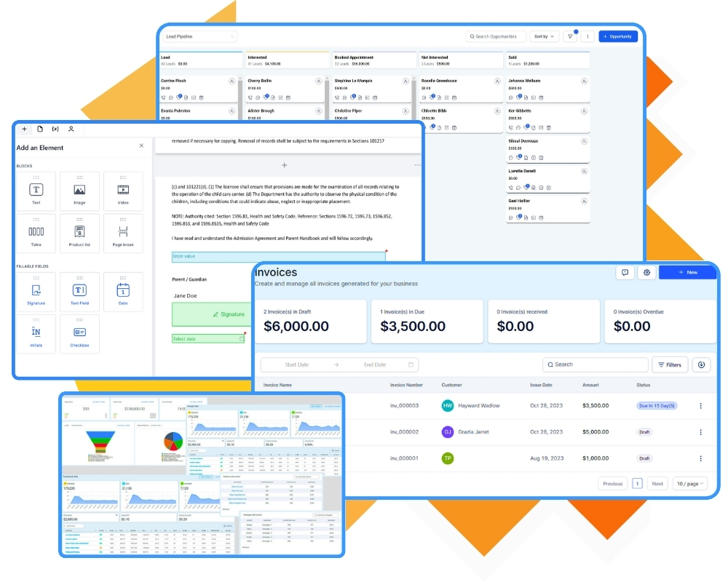The height and width of the screenshot is (582, 728).
Task: Select the Page break element
Action: pos(123,234)
